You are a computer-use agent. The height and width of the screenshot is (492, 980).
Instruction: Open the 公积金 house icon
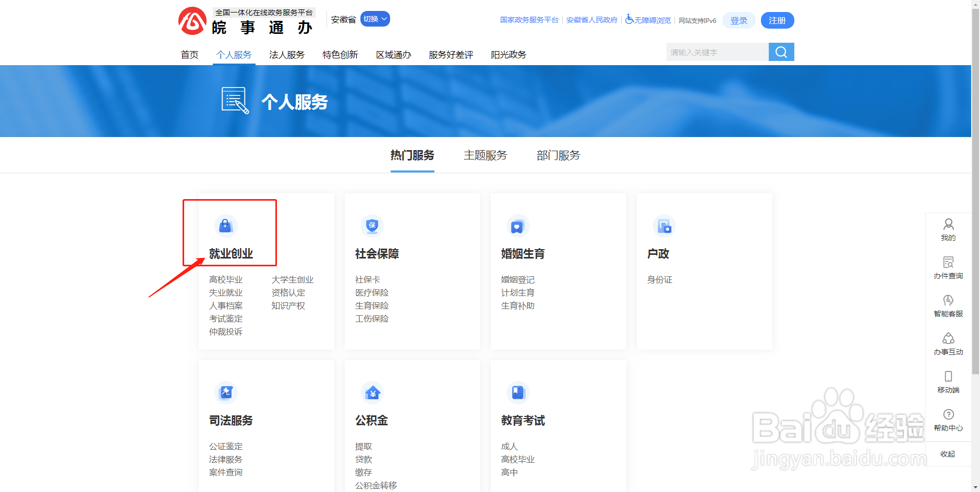click(x=372, y=392)
